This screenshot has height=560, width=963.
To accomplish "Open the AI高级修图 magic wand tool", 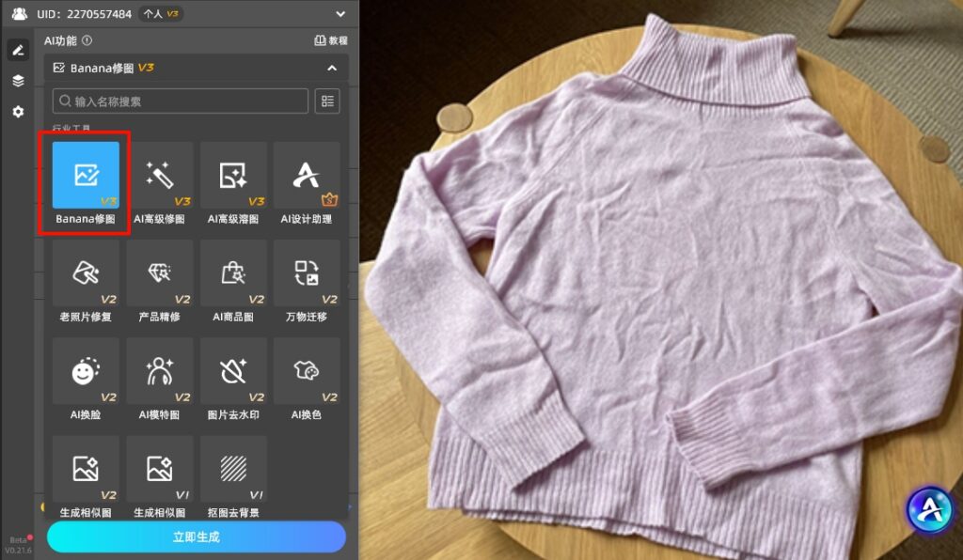I will pyautogui.click(x=159, y=176).
